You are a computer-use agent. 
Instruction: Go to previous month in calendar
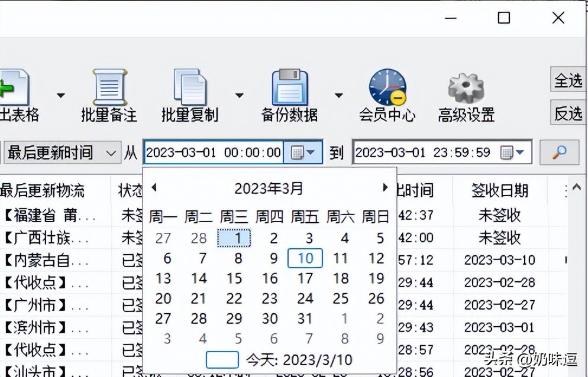pyautogui.click(x=154, y=188)
